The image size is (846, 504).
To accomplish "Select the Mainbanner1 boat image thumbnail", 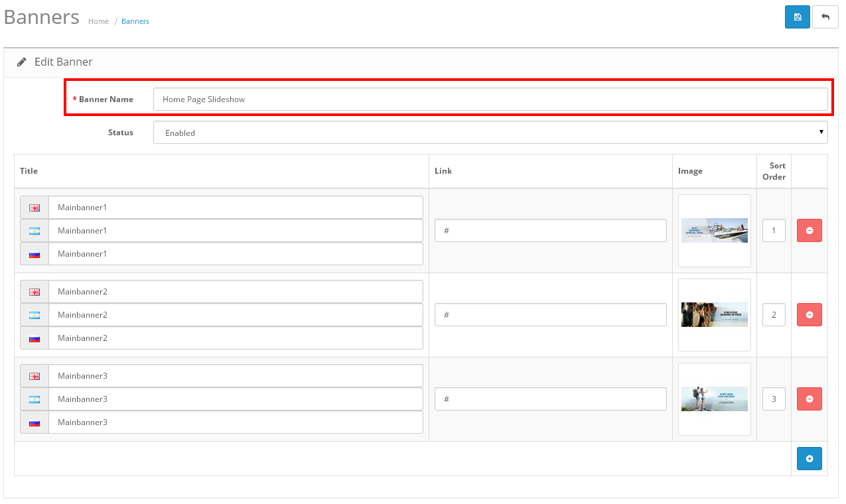I will point(714,231).
